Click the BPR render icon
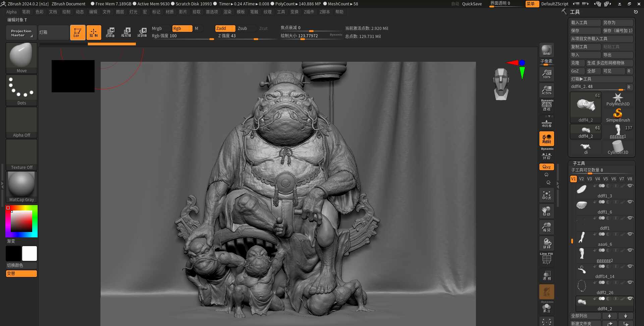This screenshot has height=326, width=644. [546, 50]
